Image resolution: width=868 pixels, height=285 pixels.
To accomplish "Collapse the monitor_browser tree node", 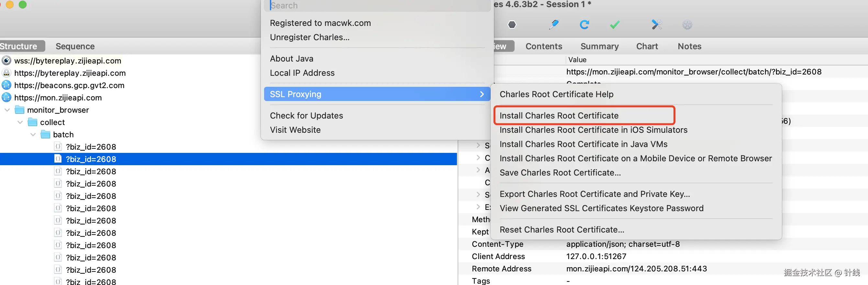I will click(7, 110).
